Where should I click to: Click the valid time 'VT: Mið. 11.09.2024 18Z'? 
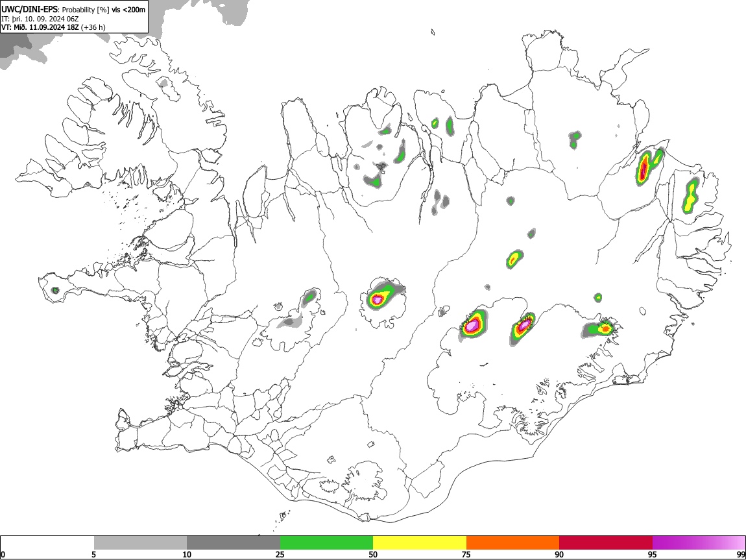click(40, 27)
